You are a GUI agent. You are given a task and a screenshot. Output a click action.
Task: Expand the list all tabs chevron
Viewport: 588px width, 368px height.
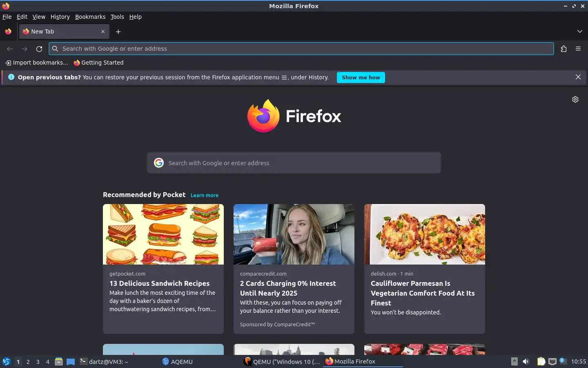click(x=579, y=31)
